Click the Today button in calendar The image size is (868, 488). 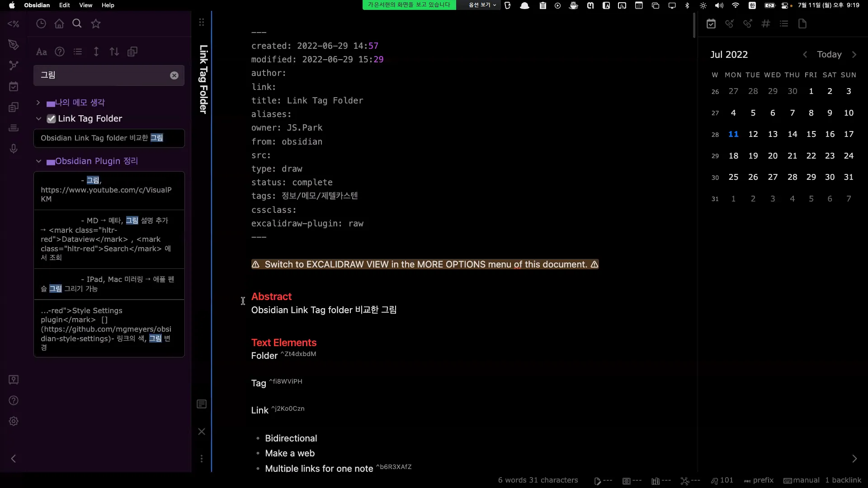(x=829, y=54)
